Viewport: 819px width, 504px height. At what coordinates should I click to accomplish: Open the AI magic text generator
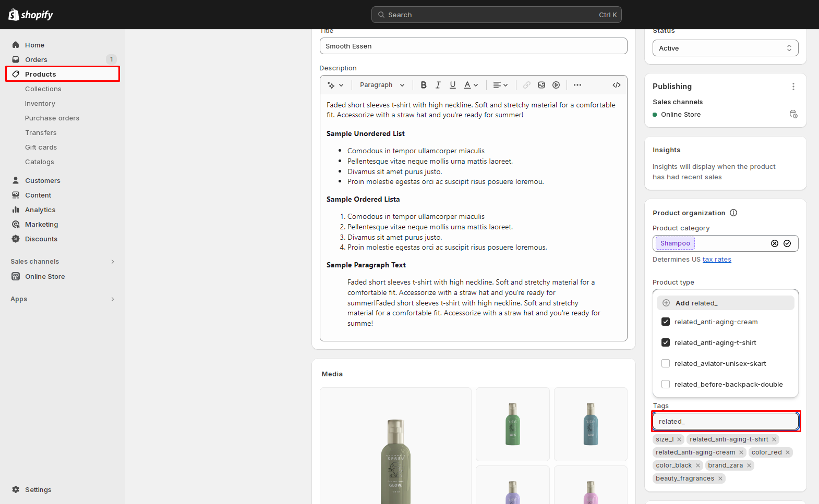335,85
